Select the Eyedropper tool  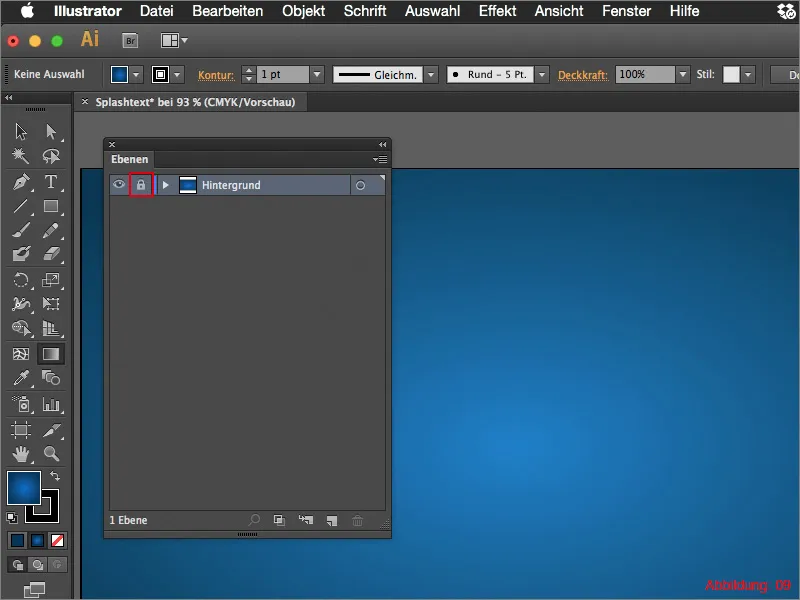pyautogui.click(x=21, y=378)
